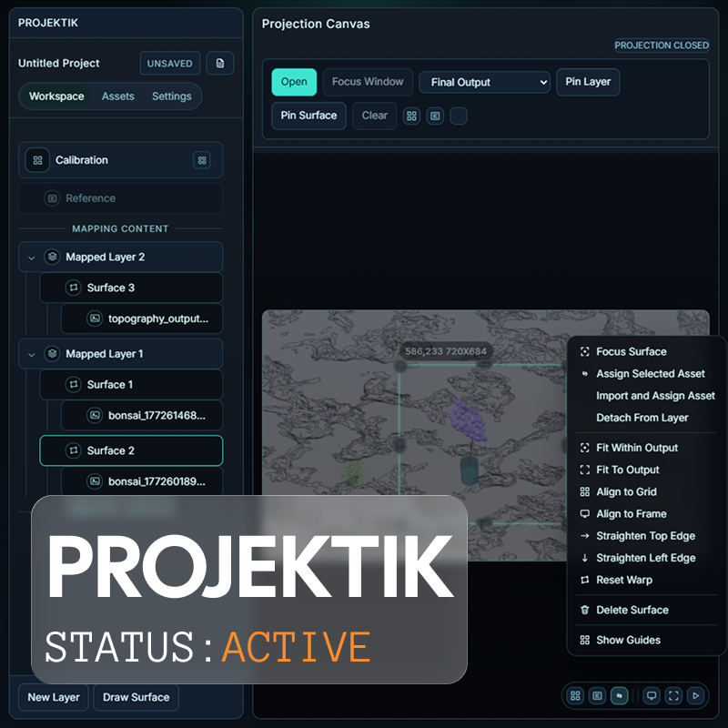The image size is (728, 728).
Task: Collapse the Mapped Layer 2 group
Action: (x=32, y=258)
